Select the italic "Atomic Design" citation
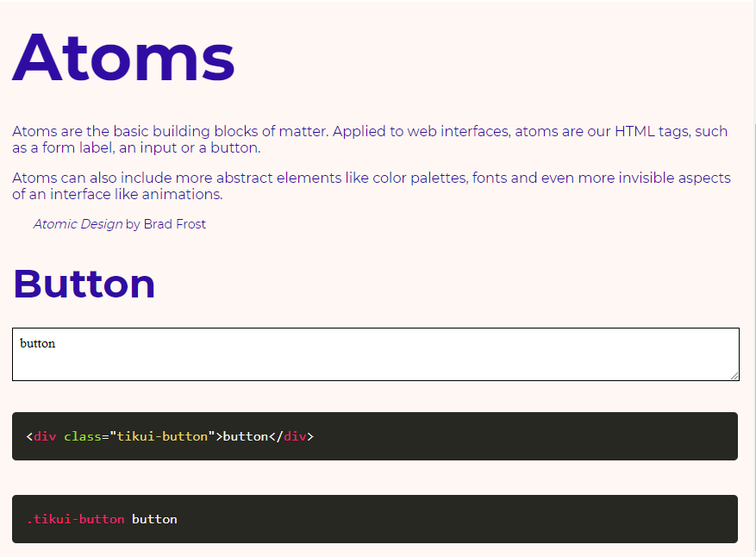The width and height of the screenshot is (756, 557). pyautogui.click(x=78, y=224)
